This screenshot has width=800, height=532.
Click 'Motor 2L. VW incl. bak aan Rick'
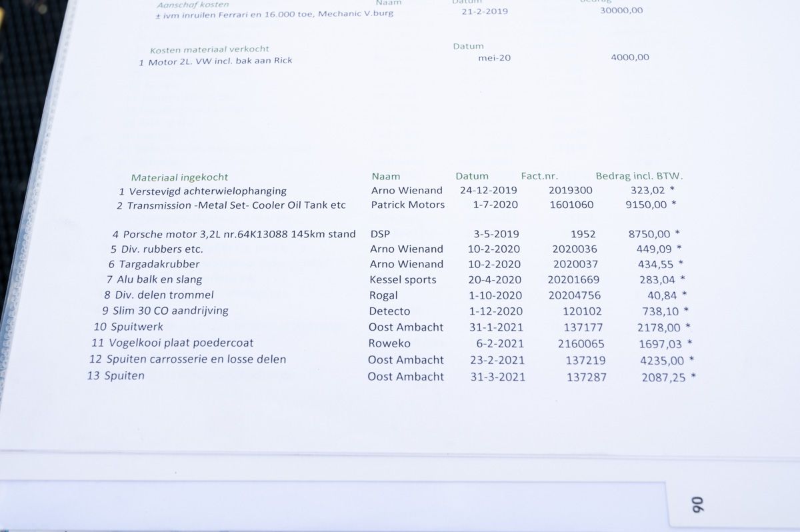(x=221, y=61)
